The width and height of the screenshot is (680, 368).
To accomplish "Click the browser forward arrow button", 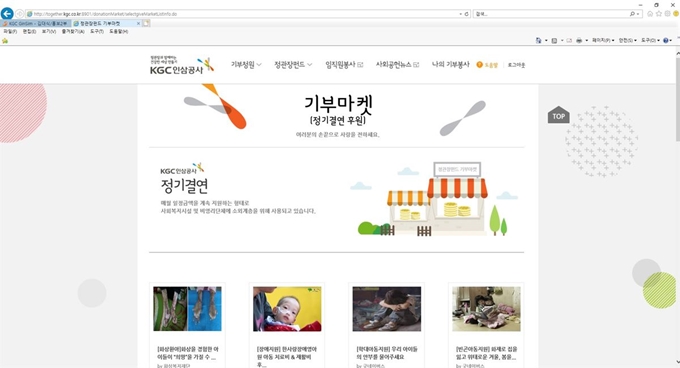I will (x=20, y=14).
